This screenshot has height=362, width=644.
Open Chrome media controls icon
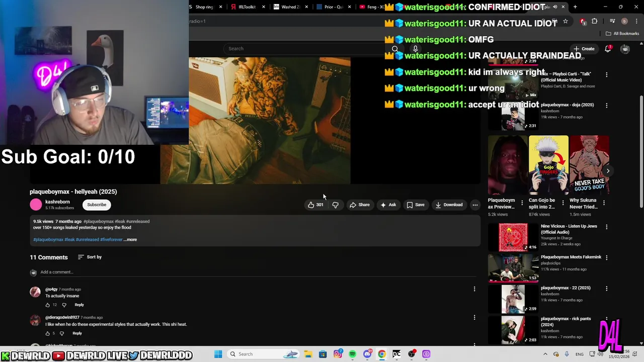(x=612, y=21)
